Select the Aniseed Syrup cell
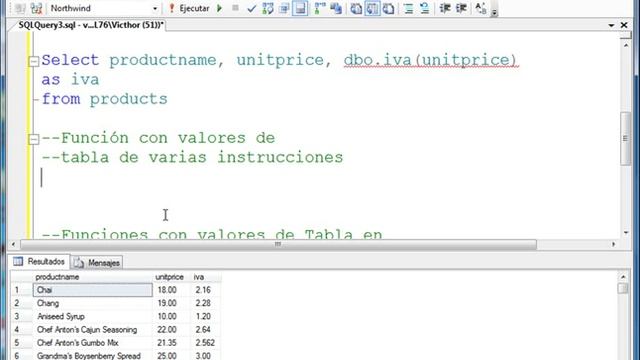 (93, 316)
